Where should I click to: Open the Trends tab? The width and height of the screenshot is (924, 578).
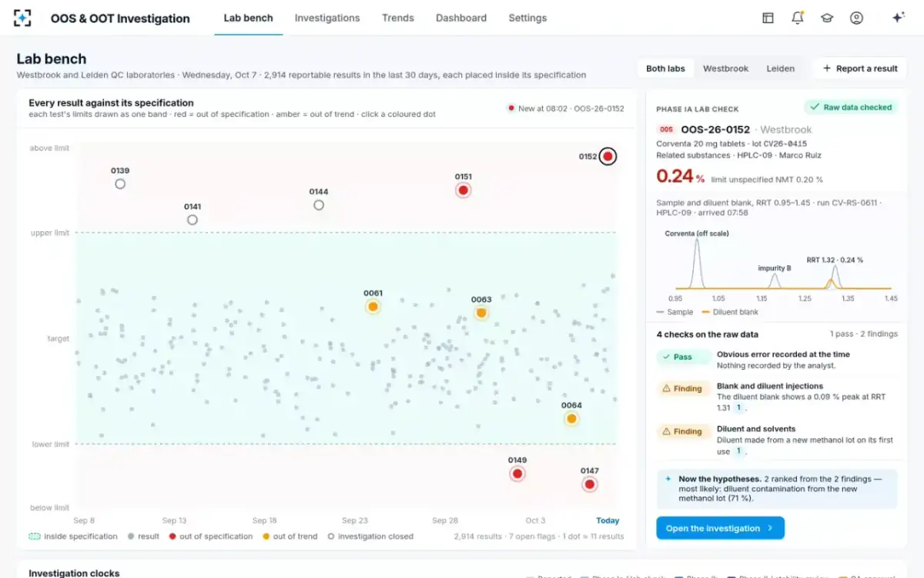point(398,18)
